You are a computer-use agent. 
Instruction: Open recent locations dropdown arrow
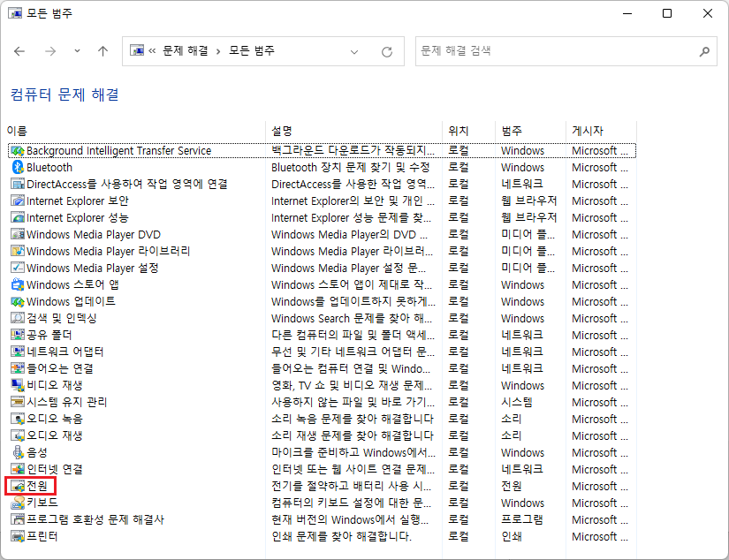coord(77,51)
